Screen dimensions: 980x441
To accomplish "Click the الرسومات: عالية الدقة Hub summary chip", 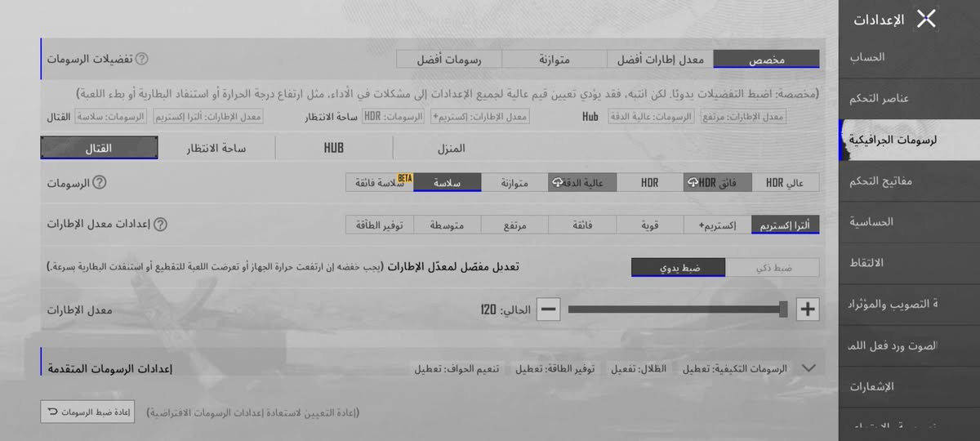I will pyautogui.click(x=651, y=117).
